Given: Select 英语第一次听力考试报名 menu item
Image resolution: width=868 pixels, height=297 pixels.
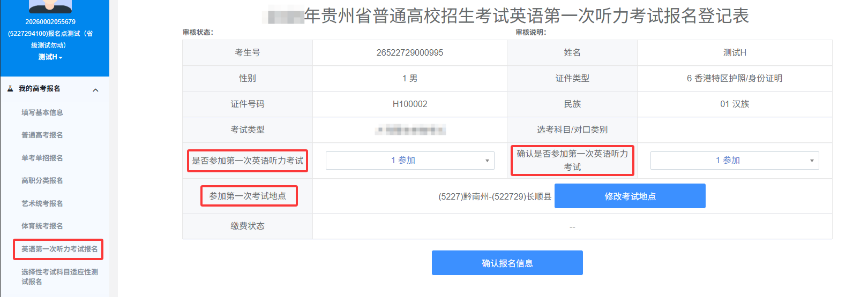Looking at the screenshot, I should click(x=59, y=249).
